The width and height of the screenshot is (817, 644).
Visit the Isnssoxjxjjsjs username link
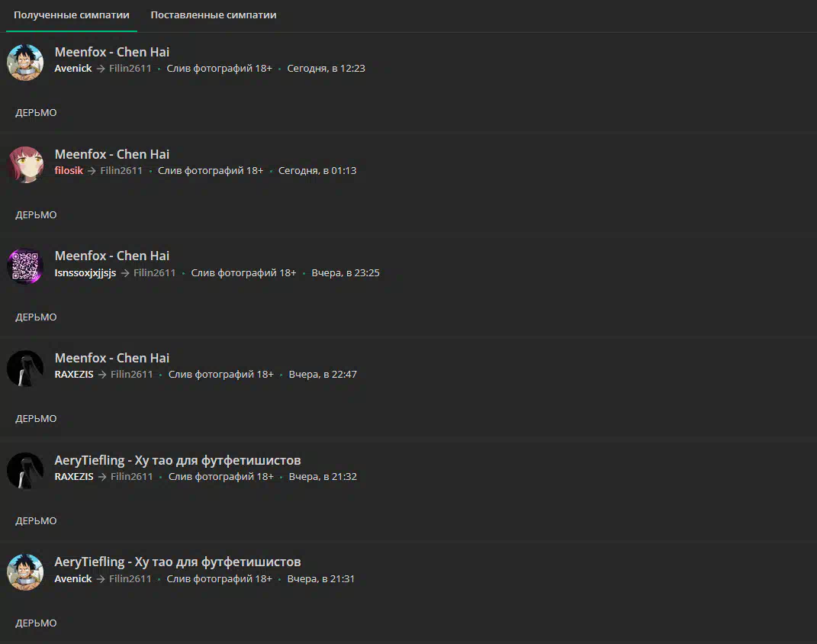click(85, 272)
